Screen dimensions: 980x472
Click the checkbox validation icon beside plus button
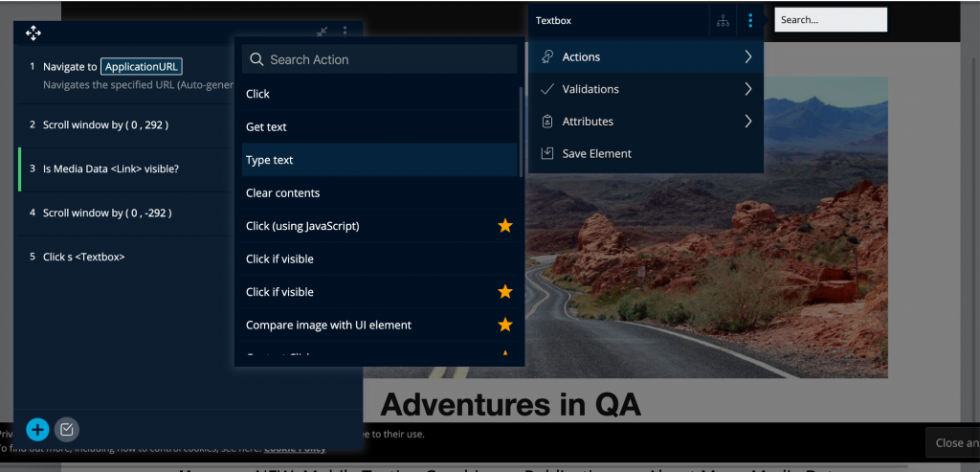pyautogui.click(x=65, y=430)
